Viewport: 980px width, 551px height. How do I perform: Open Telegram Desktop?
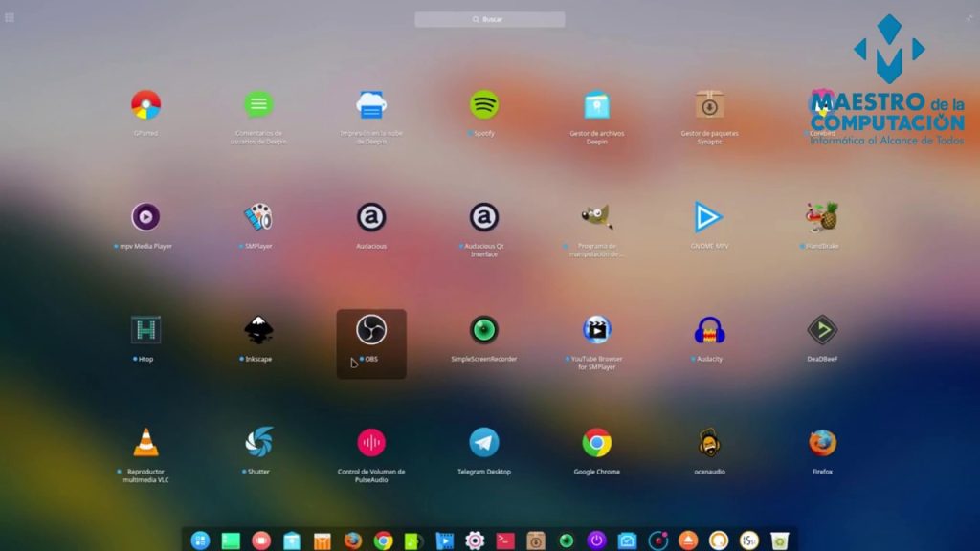tap(484, 443)
